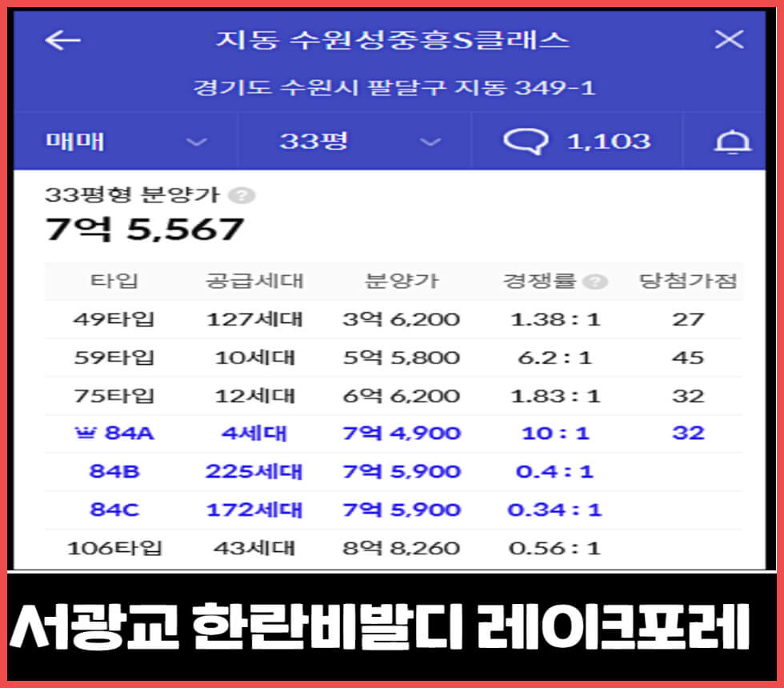
Task: Click the 43세대 supply cell
Action: pyautogui.click(x=254, y=549)
